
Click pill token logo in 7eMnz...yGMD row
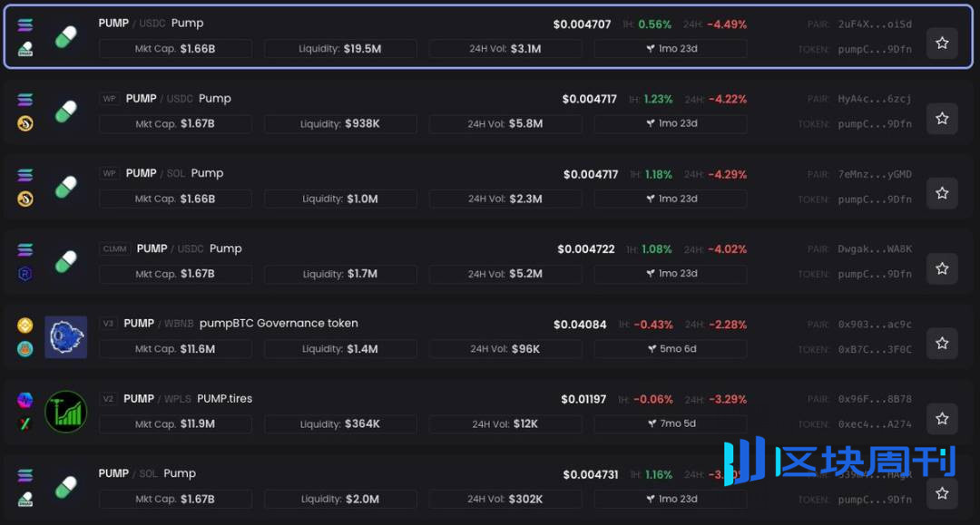click(65, 187)
